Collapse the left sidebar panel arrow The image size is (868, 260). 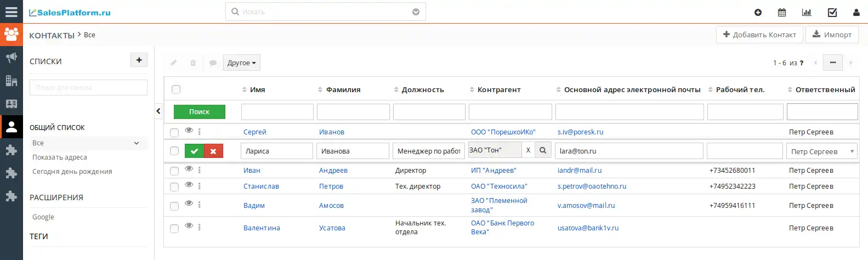point(158,111)
